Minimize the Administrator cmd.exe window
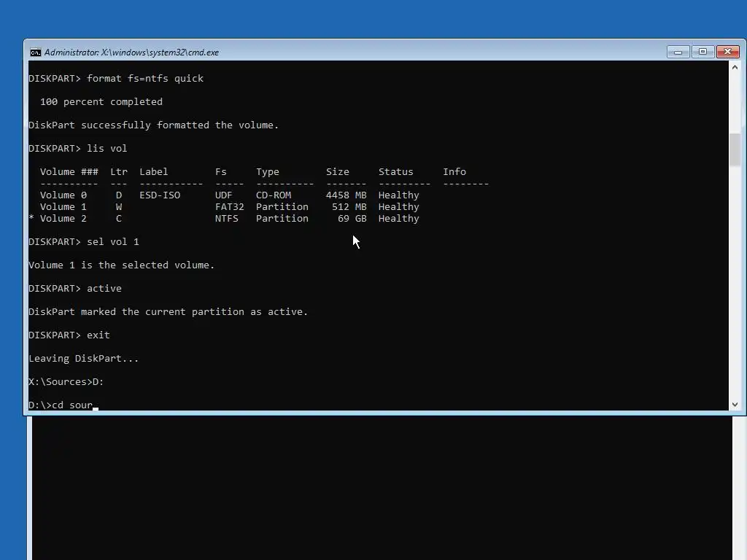Image resolution: width=747 pixels, height=560 pixels. pos(678,52)
